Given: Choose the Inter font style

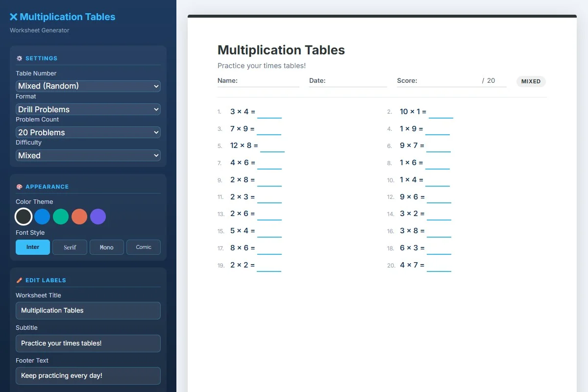Looking at the screenshot, I should (x=33, y=247).
